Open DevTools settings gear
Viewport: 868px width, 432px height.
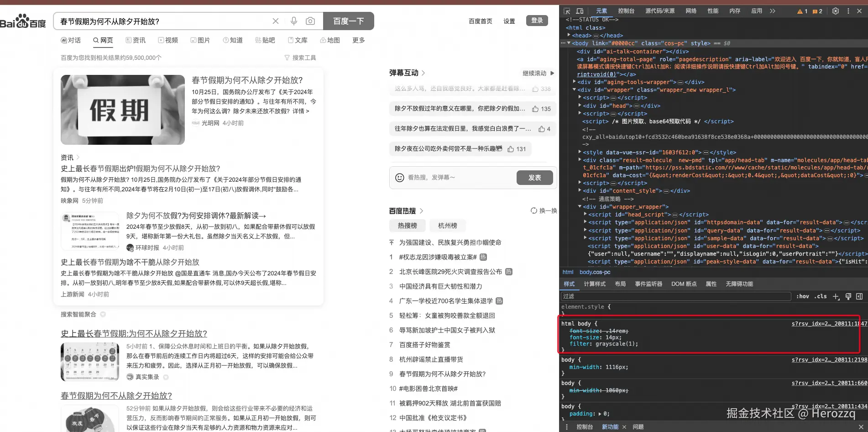point(836,11)
